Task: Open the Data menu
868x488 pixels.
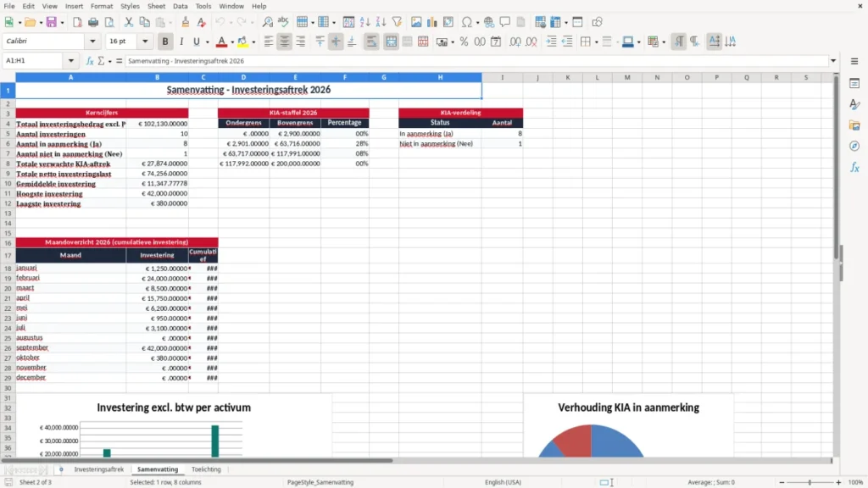Action: (180, 6)
